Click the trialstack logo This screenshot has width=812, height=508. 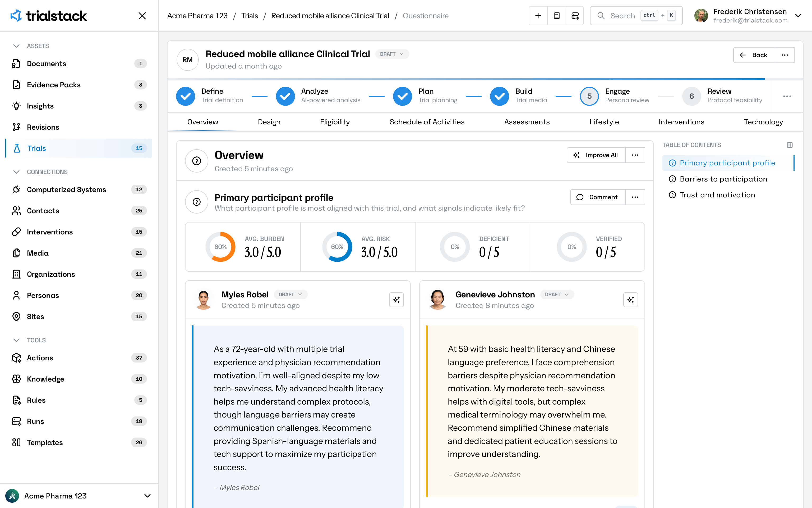pyautogui.click(x=49, y=16)
